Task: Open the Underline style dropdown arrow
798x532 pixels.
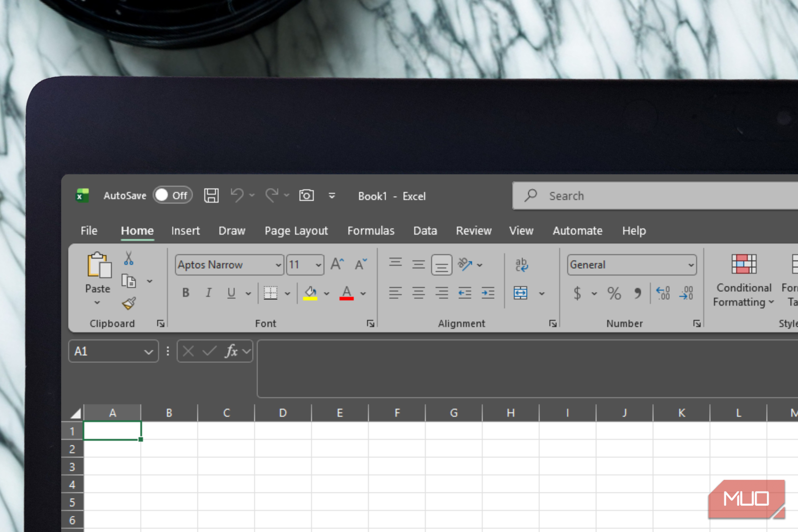Action: point(248,293)
